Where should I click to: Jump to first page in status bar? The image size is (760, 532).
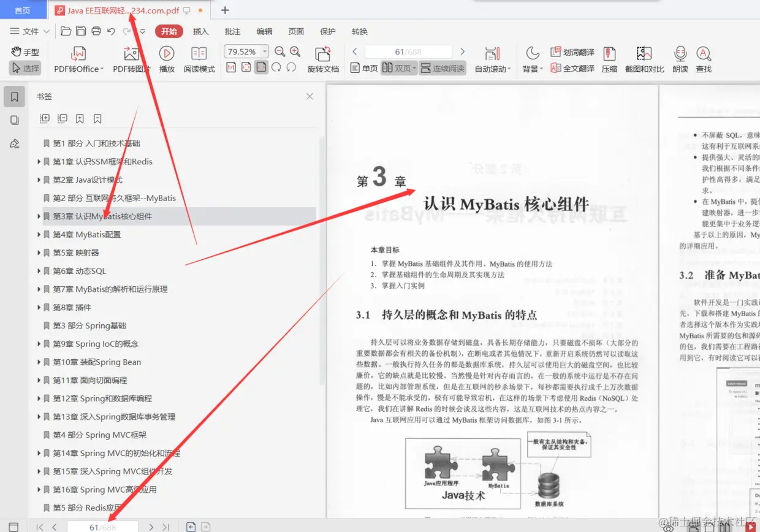[x=40, y=527]
